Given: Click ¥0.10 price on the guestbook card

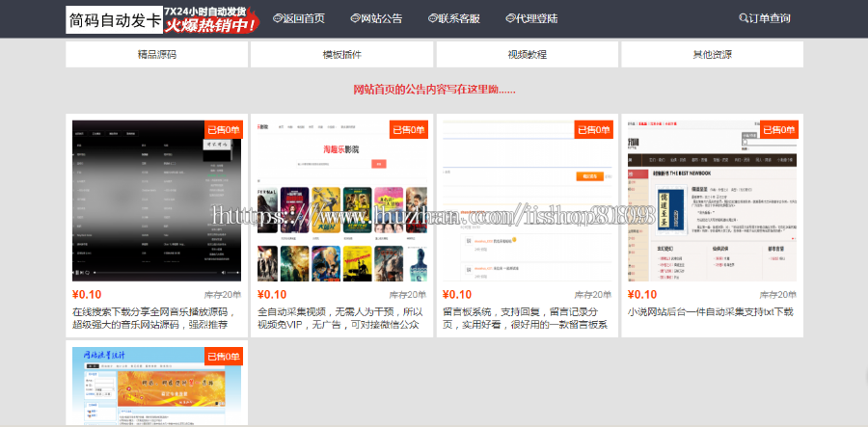Looking at the screenshot, I should [x=457, y=295].
